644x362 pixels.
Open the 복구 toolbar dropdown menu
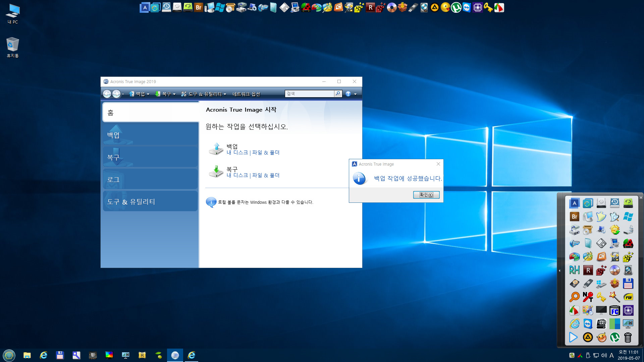tap(166, 94)
